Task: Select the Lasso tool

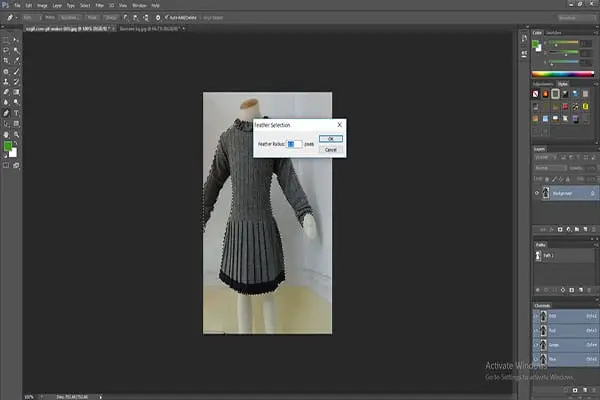Action: click(8, 49)
